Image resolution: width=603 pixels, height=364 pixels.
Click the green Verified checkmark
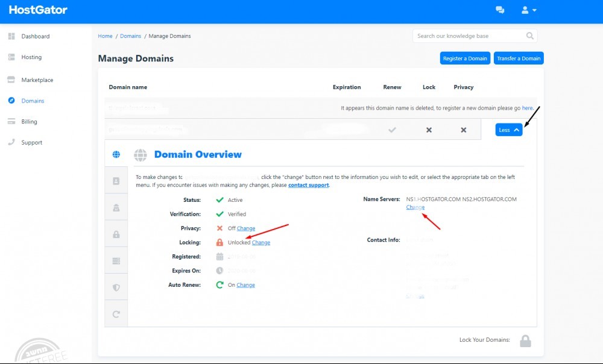219,214
